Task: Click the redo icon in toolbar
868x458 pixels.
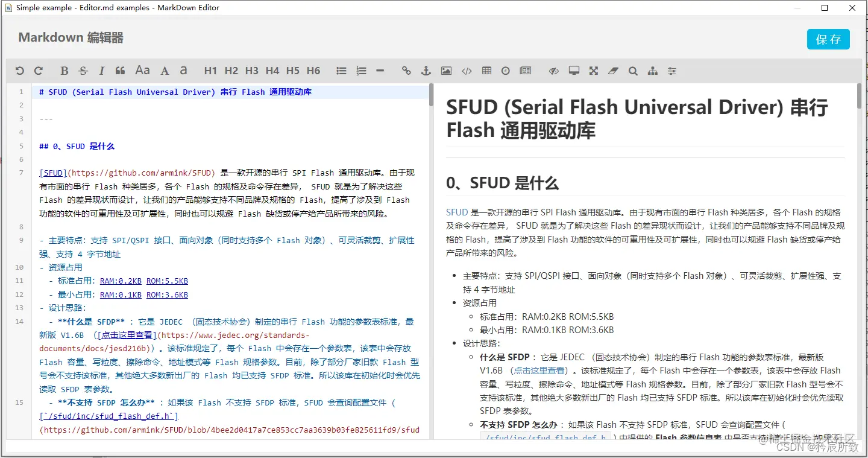Action: point(39,71)
